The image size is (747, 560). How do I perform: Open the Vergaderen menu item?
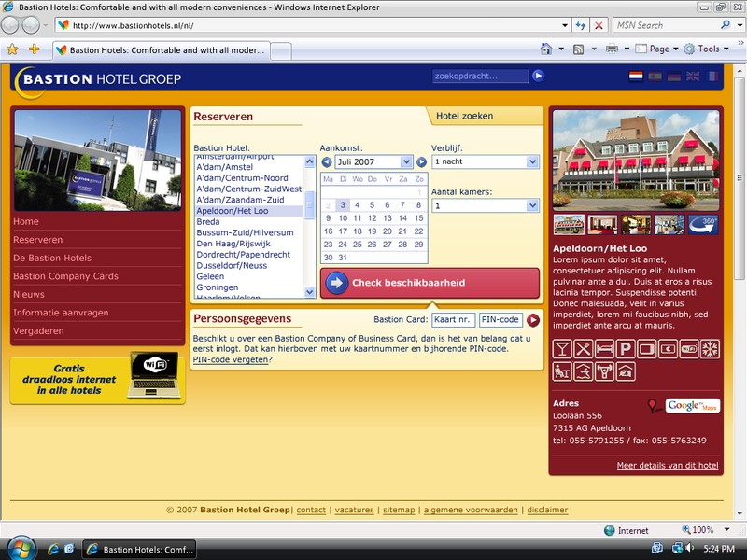pyautogui.click(x=38, y=330)
